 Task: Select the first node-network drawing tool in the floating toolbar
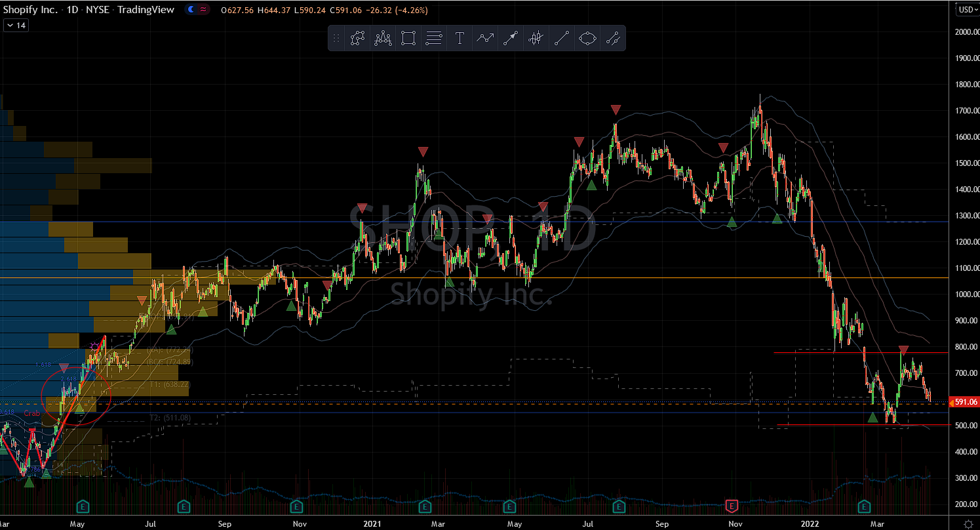[357, 39]
